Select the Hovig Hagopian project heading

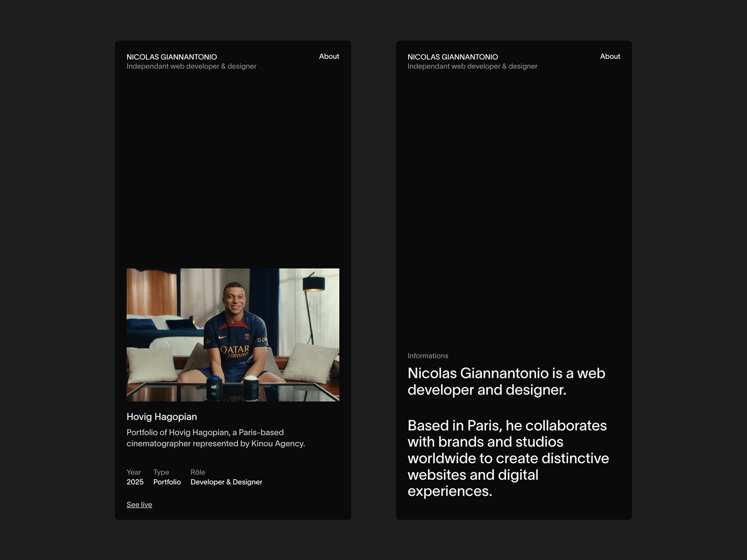(x=162, y=417)
